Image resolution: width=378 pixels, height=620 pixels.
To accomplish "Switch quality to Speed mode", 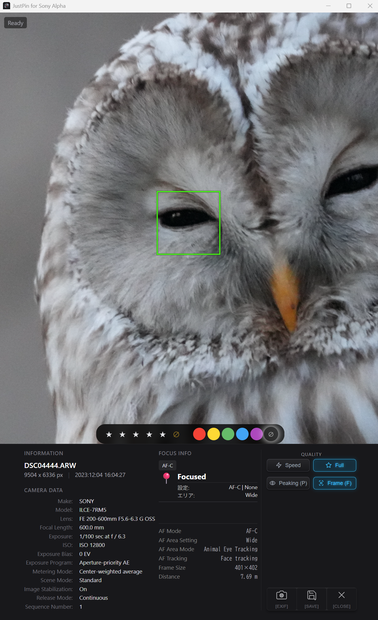I will pos(288,465).
